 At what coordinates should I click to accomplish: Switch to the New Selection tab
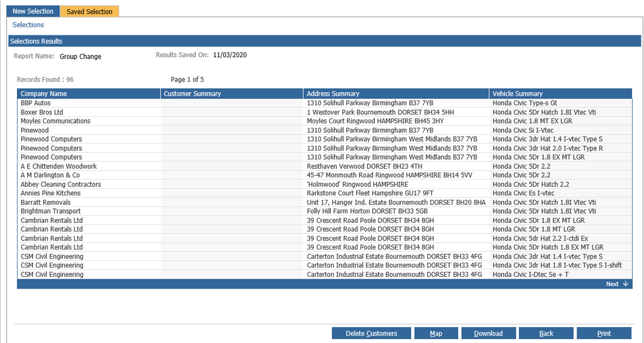pyautogui.click(x=33, y=11)
